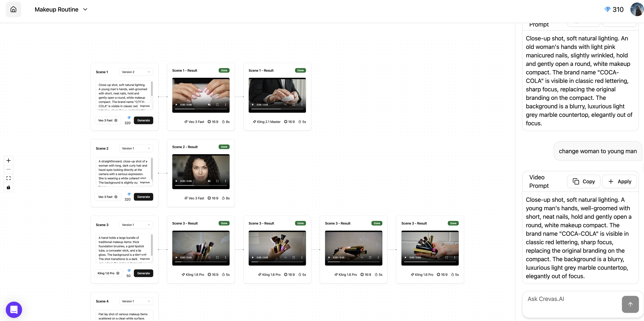
Task: Unmute Scene 2 result video
Action: [209, 181]
